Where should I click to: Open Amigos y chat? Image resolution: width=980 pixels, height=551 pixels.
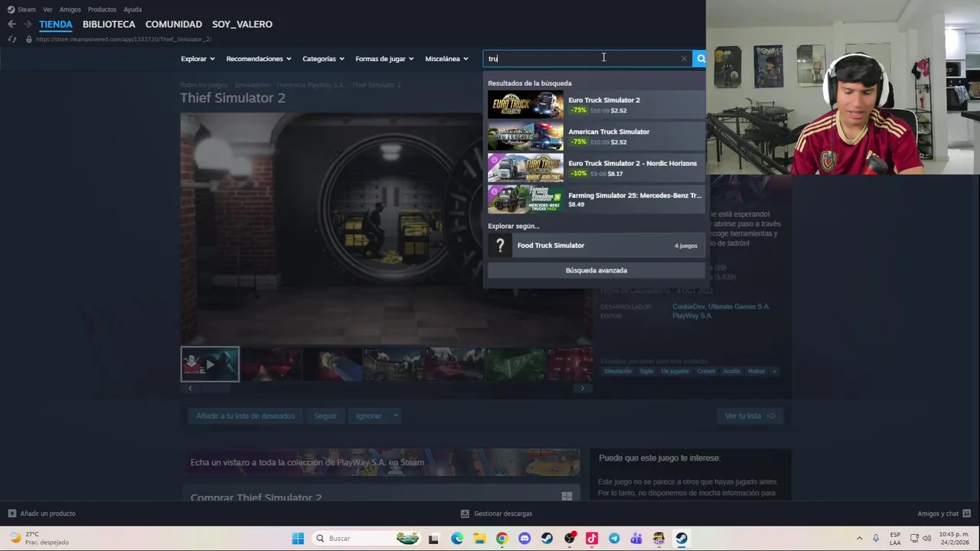pyautogui.click(x=944, y=514)
